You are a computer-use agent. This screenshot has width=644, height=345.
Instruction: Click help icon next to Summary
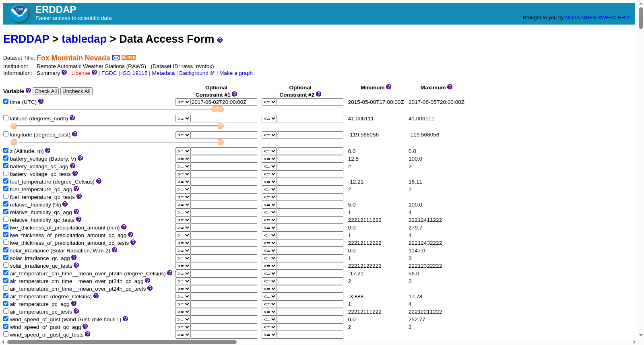pyautogui.click(x=64, y=72)
